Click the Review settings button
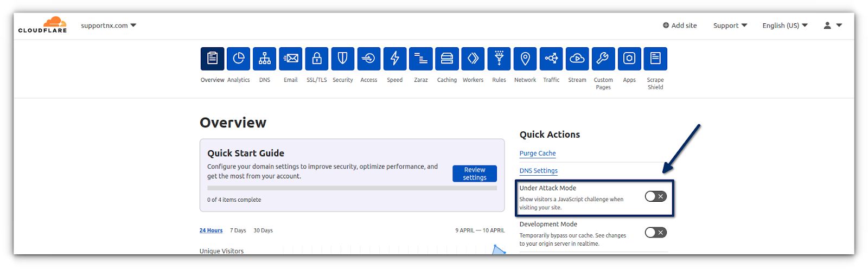Viewport: 868px width, 269px height. pos(475,174)
